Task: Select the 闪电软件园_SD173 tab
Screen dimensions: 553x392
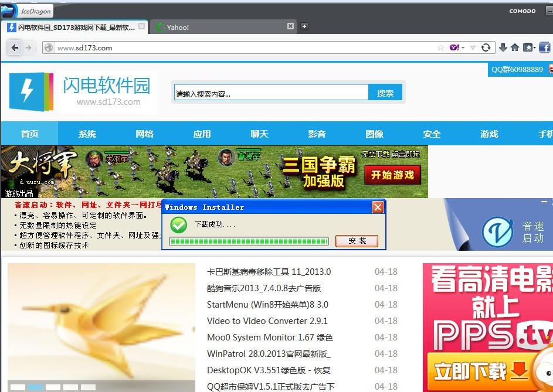Action: point(74,27)
